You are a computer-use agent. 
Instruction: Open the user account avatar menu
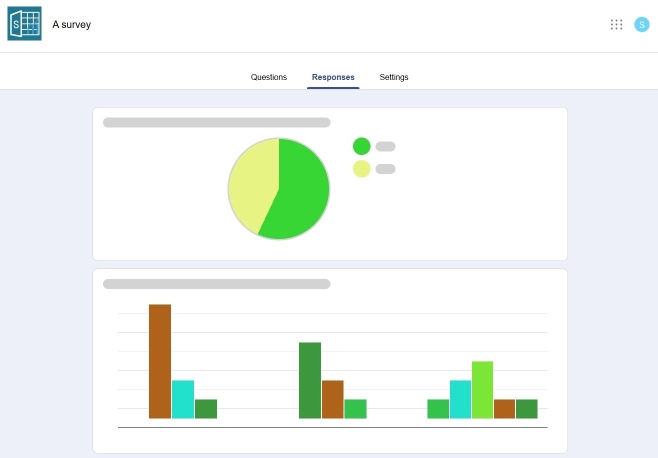pyautogui.click(x=642, y=24)
